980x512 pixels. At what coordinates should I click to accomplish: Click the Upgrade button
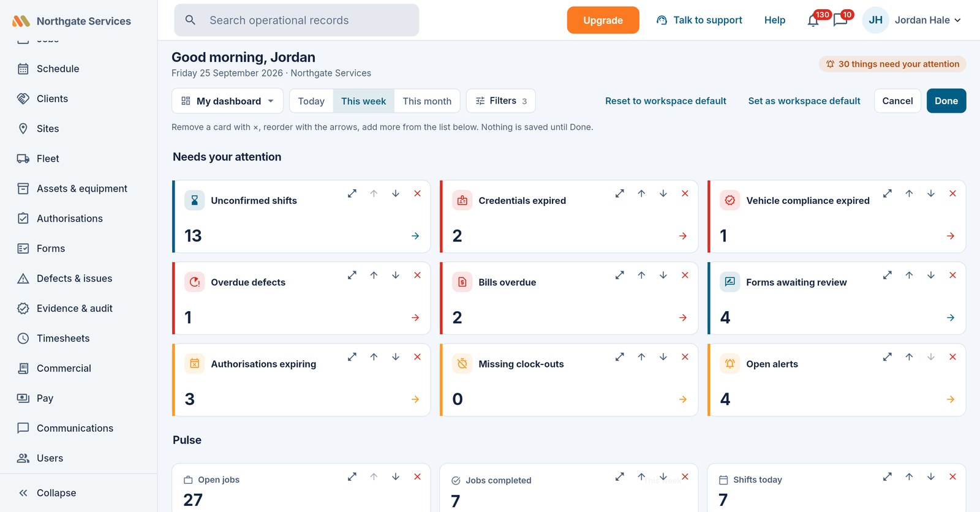pos(603,20)
